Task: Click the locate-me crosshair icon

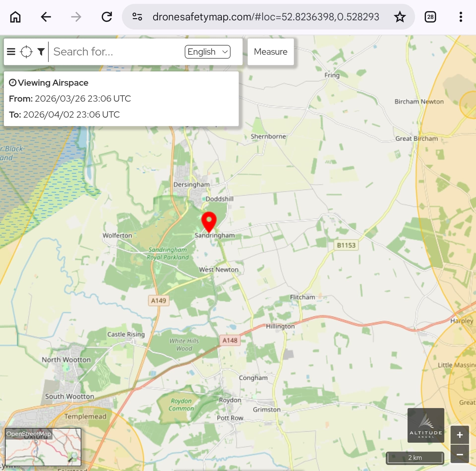Action: coord(26,52)
